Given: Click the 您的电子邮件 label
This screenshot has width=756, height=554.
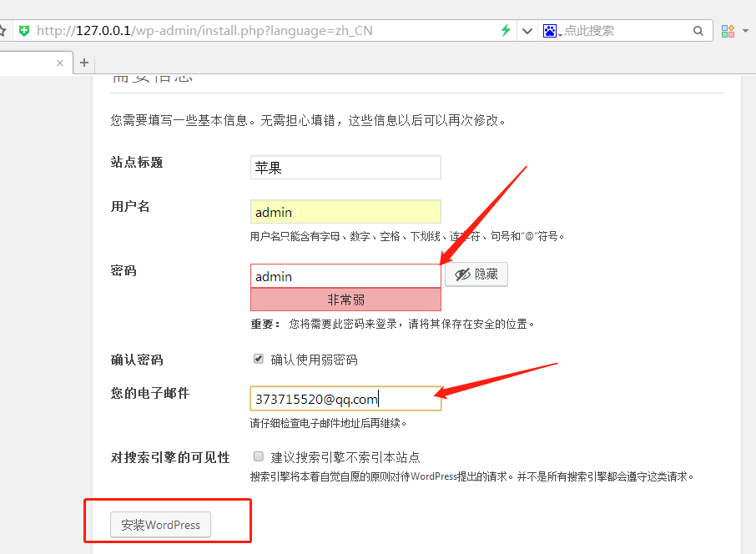Looking at the screenshot, I should [150, 394].
